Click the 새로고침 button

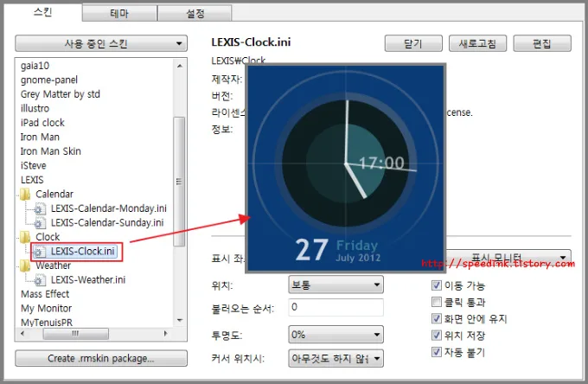click(477, 43)
